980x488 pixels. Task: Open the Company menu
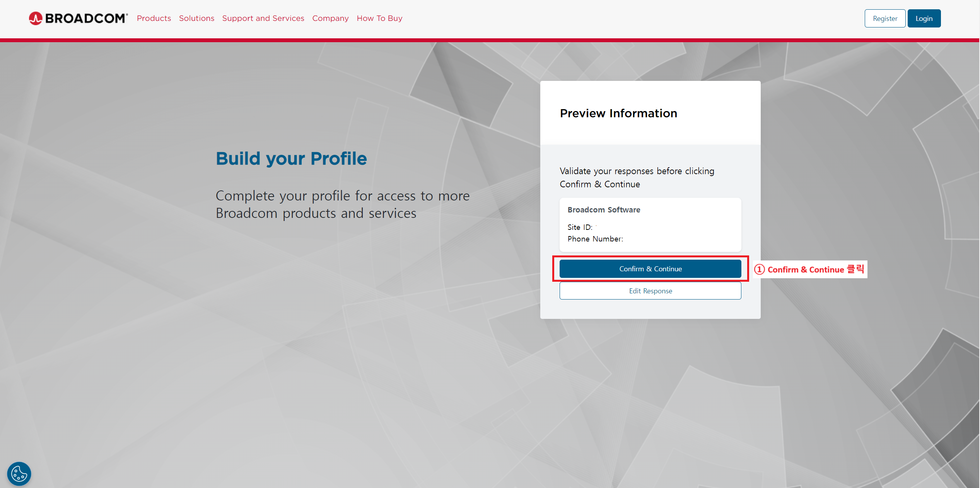click(330, 18)
